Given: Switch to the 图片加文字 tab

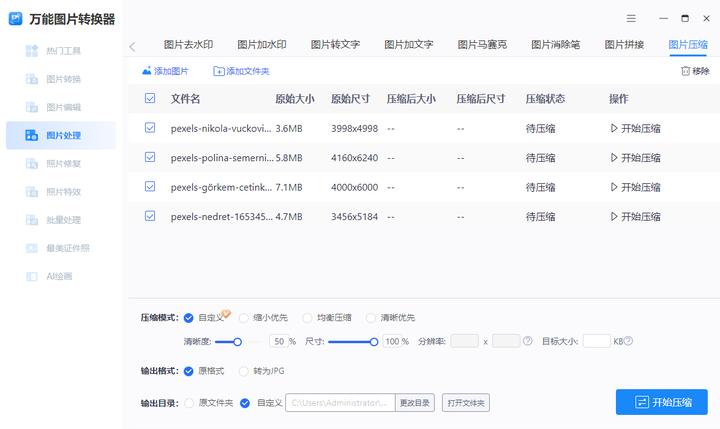Looking at the screenshot, I should [x=409, y=45].
